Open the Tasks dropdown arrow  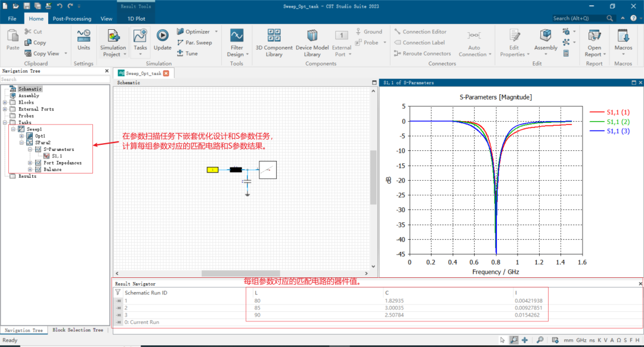pyautogui.click(x=140, y=54)
